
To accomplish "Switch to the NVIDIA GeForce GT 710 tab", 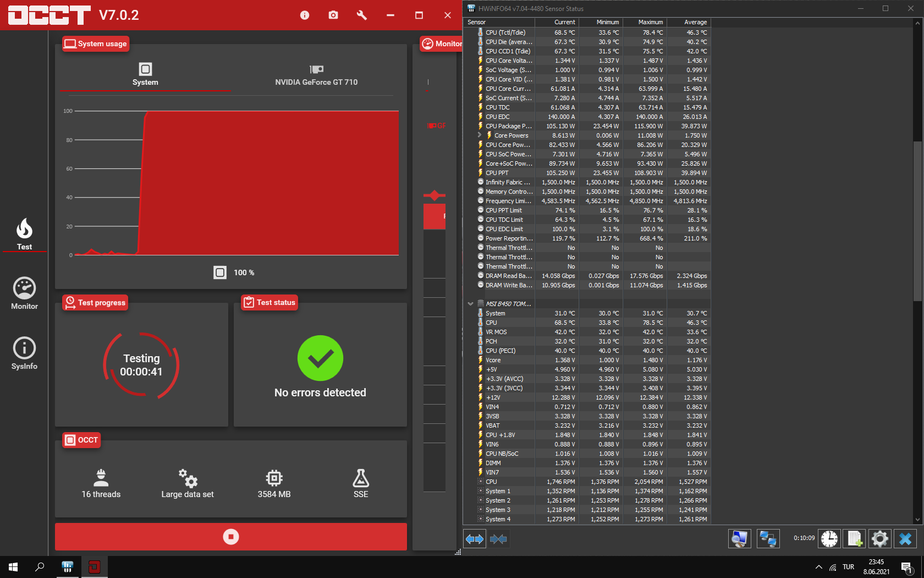I will (316, 75).
